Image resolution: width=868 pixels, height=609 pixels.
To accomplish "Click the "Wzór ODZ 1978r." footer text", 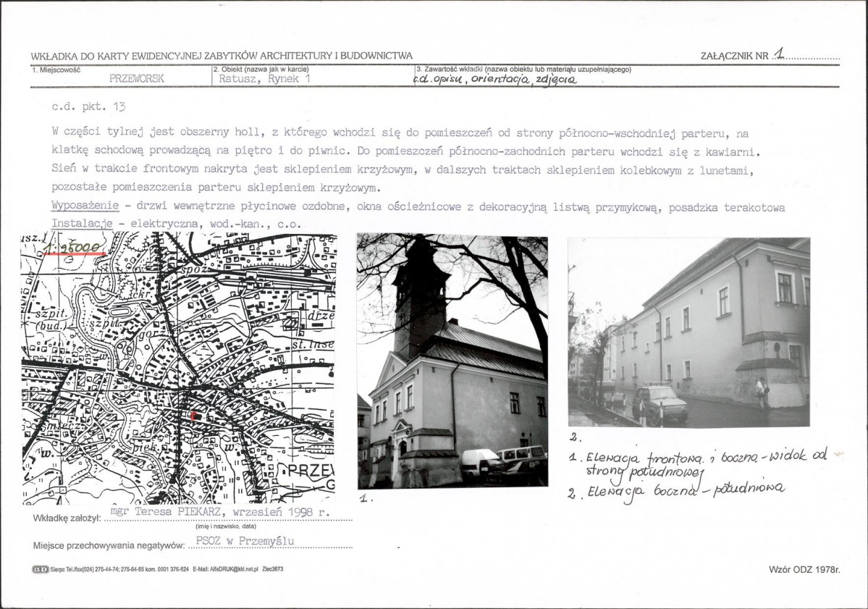I will [x=804, y=568].
